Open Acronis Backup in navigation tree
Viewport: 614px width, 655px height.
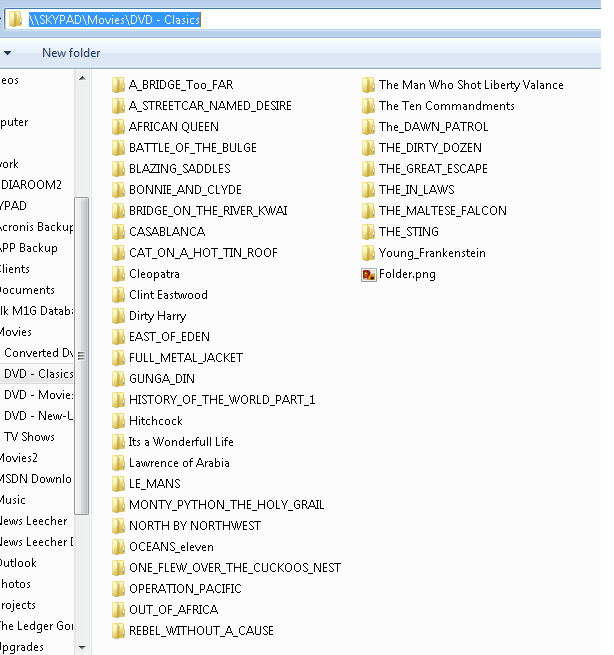tap(37, 227)
